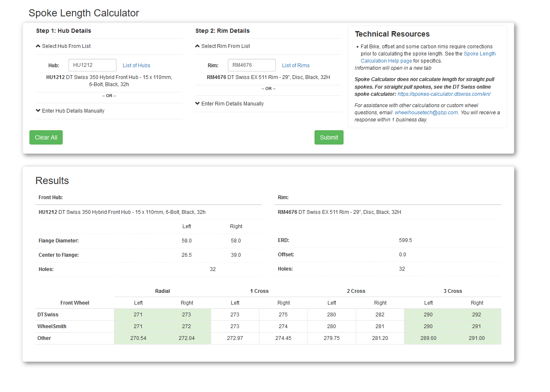This screenshot has width=550, height=392.
Task: Click the Center to Flange left value 26.5
Action: (x=187, y=255)
